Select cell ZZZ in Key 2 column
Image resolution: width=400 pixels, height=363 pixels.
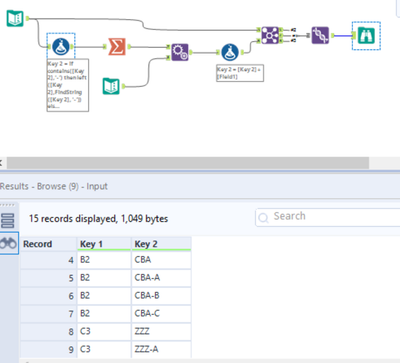click(161, 332)
